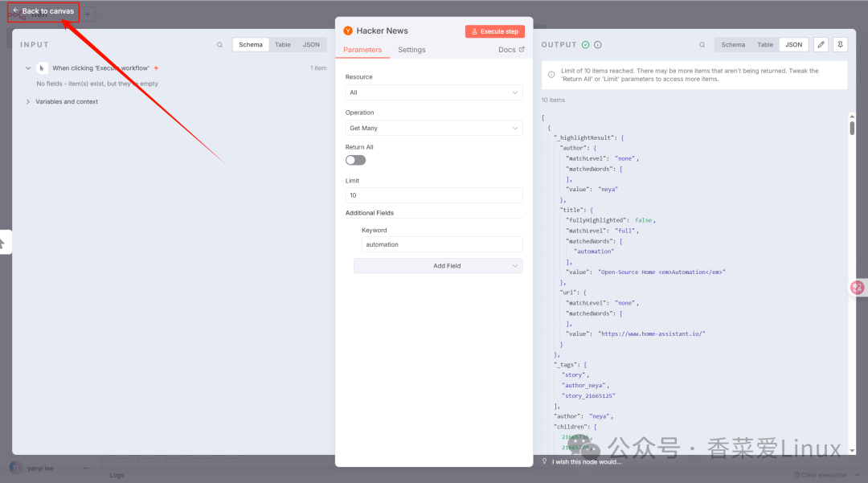Click the '10 items' count text
The height and width of the screenshot is (483, 868).
(x=553, y=100)
